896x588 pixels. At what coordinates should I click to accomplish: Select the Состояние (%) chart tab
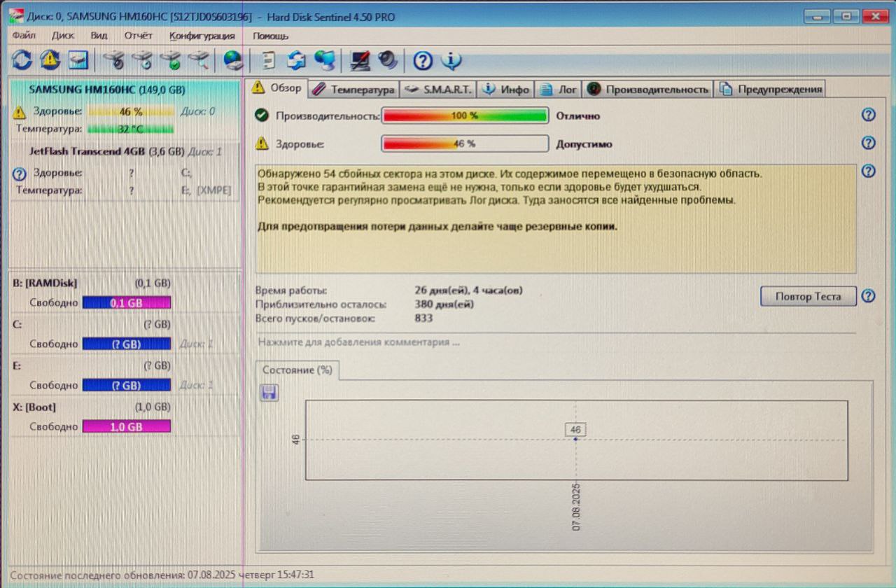pyautogui.click(x=297, y=370)
